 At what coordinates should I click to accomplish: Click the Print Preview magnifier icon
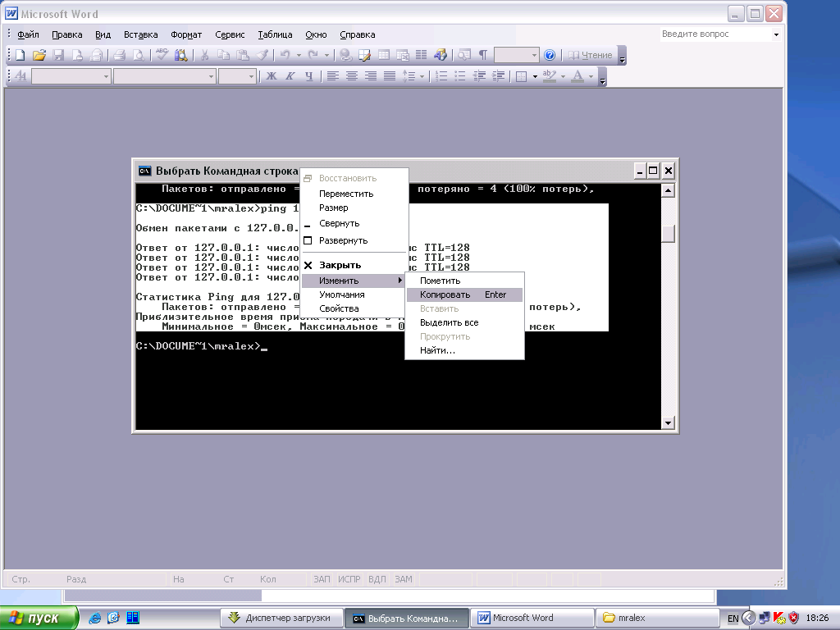click(x=138, y=55)
